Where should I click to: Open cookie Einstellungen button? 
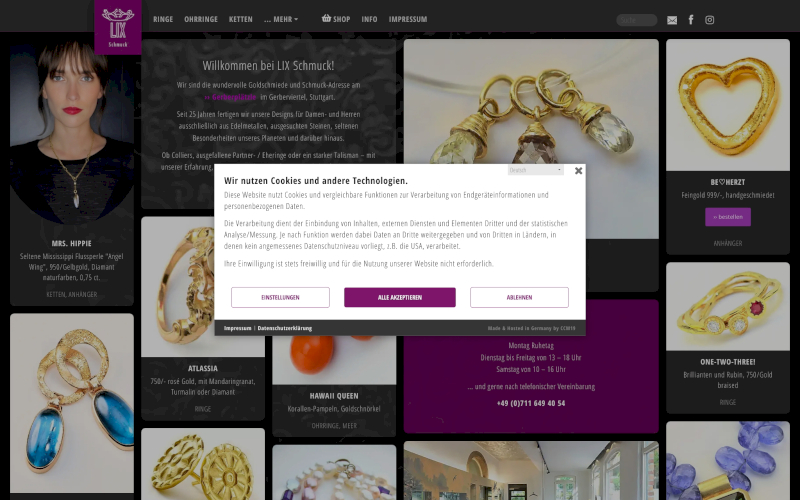click(x=280, y=297)
